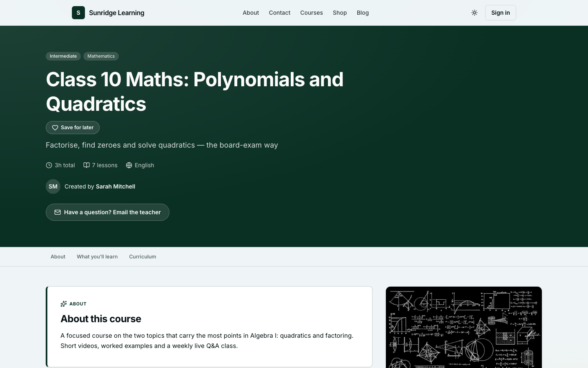Click the Sunridge Learning S logo icon
588x368 pixels.
point(78,13)
